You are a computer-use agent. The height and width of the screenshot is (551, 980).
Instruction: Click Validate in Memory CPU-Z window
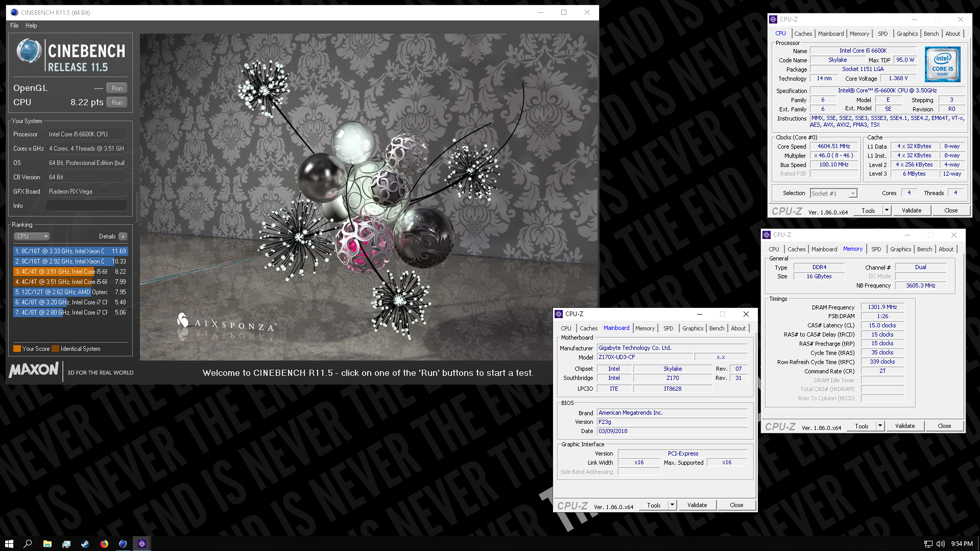(905, 426)
